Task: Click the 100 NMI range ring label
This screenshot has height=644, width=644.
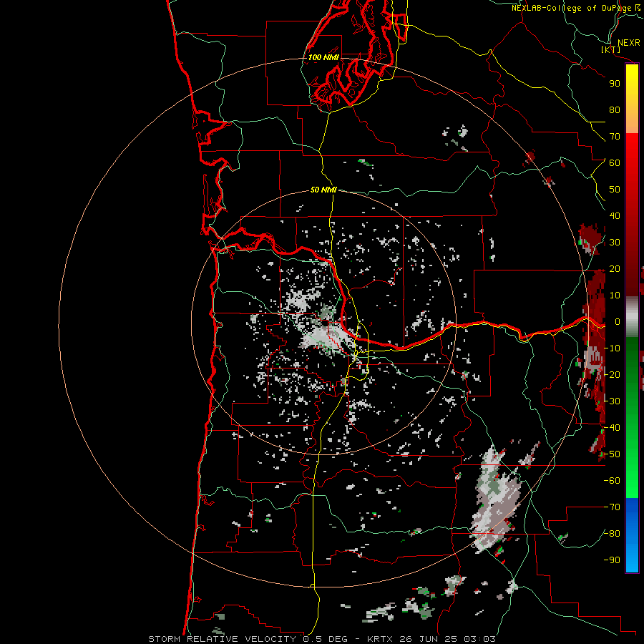Action: coord(323,57)
